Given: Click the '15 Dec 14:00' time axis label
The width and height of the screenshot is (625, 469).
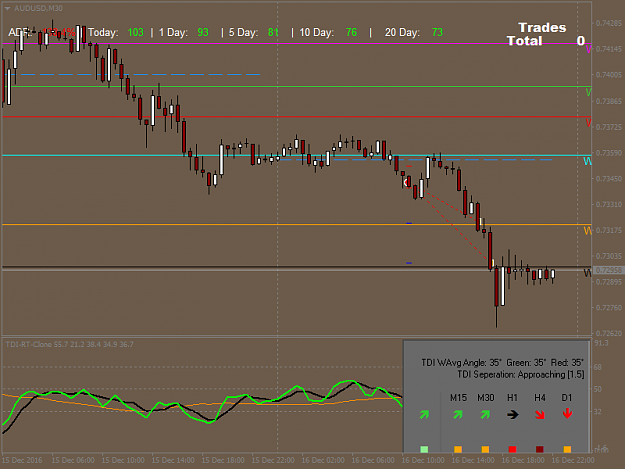Looking at the screenshot, I should coord(173,460).
